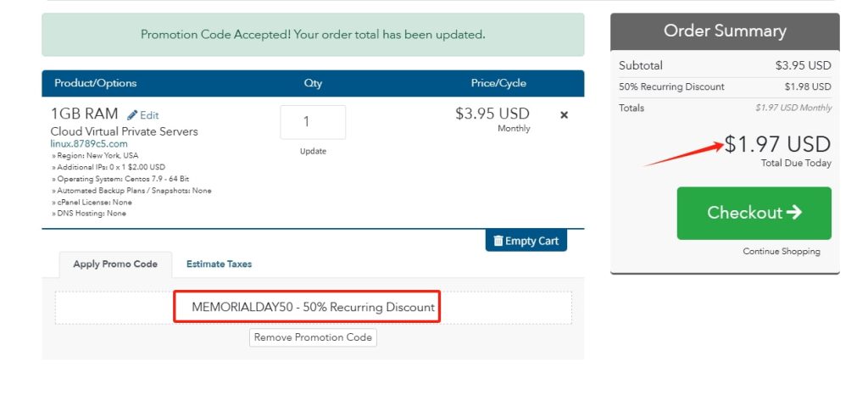Screen dimensions: 868x417
Task: Click the 1GB RAM product title
Action: coord(85,114)
